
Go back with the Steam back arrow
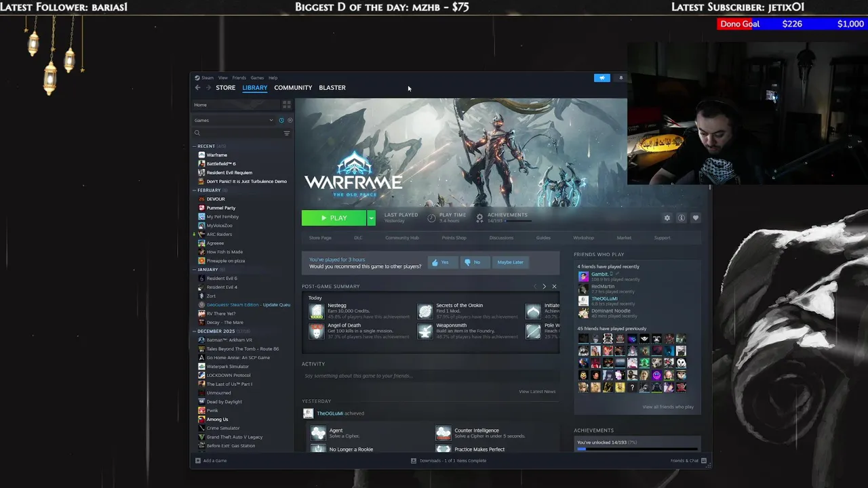click(x=197, y=87)
